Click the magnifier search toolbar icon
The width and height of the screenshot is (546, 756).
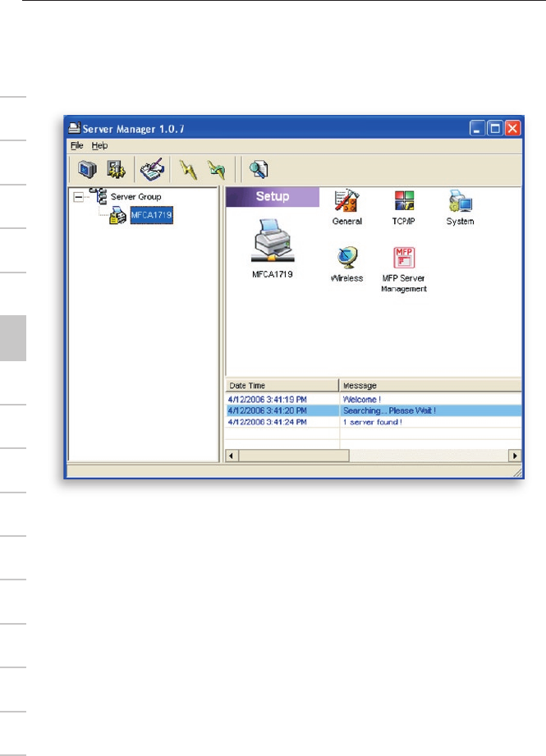pyautogui.click(x=259, y=169)
